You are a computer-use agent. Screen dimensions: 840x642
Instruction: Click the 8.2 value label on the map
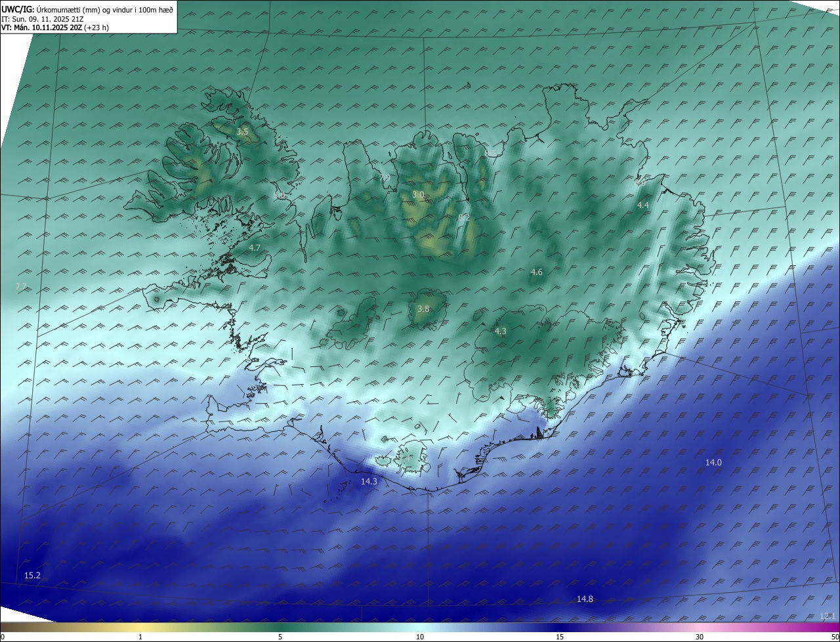[463, 217]
